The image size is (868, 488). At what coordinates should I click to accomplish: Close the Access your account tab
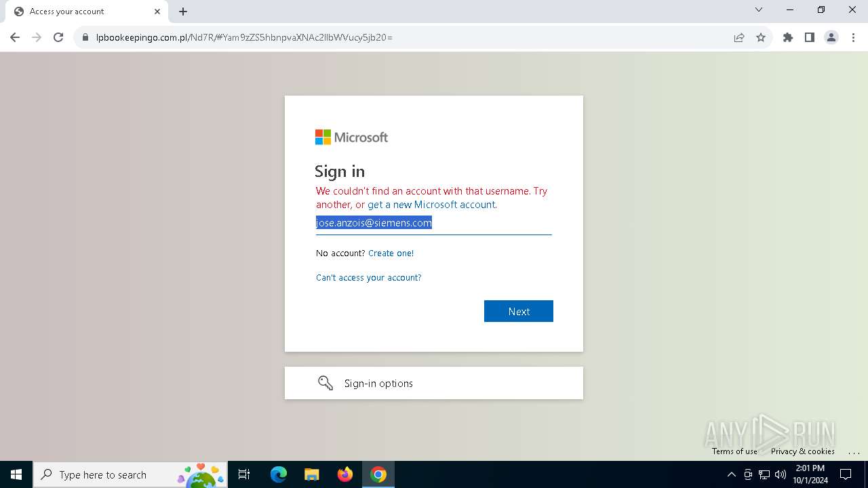click(157, 12)
